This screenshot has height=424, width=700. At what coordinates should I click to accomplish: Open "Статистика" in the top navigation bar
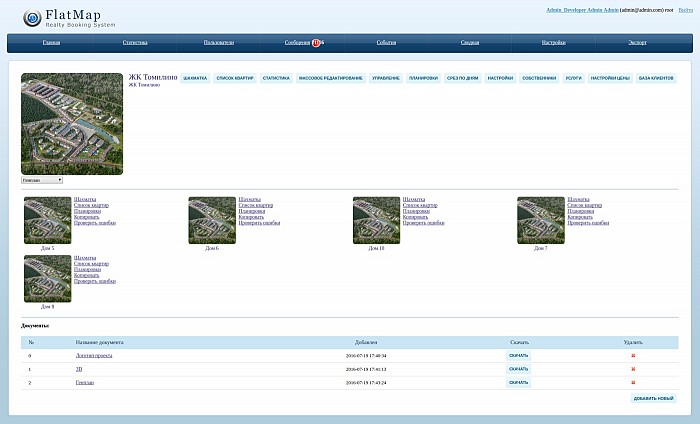click(135, 43)
